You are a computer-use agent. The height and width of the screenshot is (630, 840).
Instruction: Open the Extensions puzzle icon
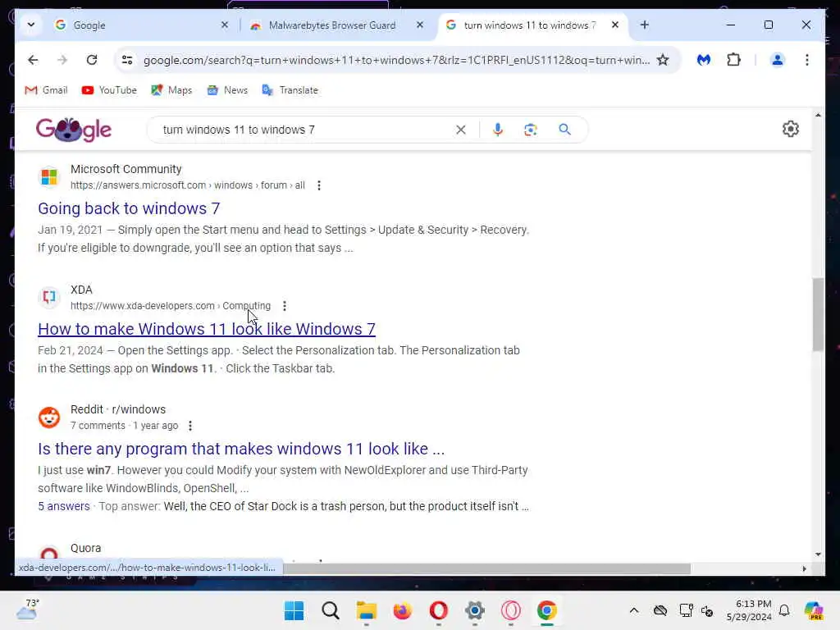pyautogui.click(x=733, y=60)
